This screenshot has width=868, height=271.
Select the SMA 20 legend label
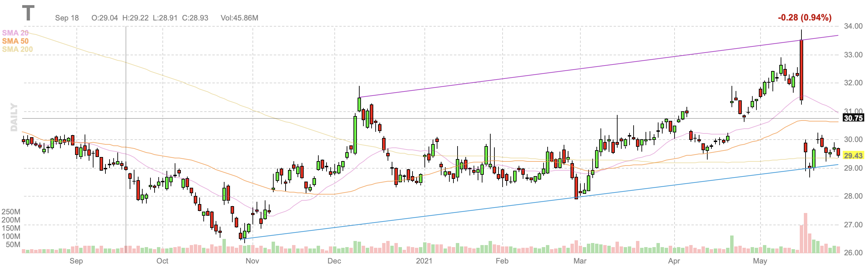(x=15, y=33)
